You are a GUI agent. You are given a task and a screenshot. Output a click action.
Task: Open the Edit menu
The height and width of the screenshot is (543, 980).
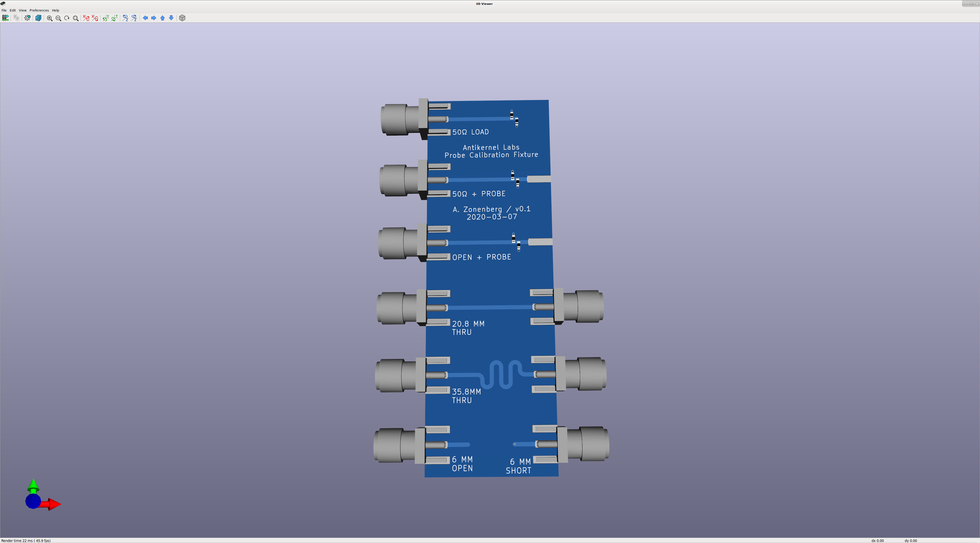click(x=13, y=10)
